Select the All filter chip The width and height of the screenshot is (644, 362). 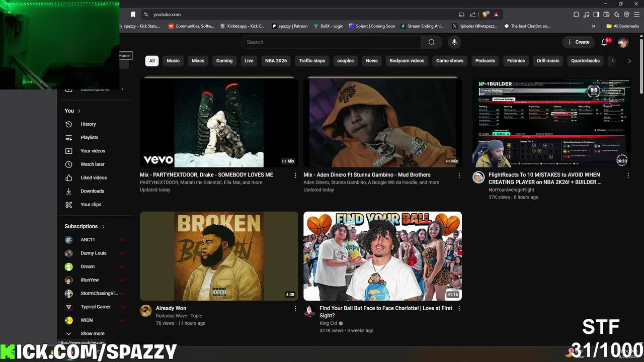(152, 61)
